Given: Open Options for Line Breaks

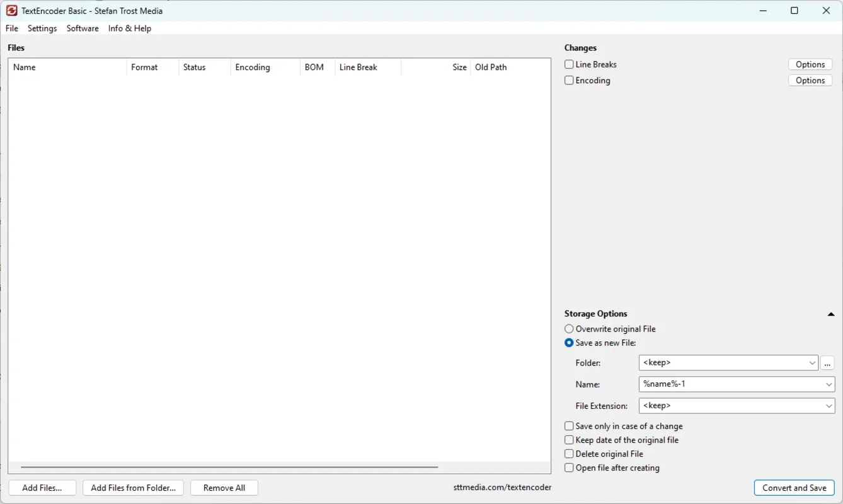Looking at the screenshot, I should click(x=810, y=64).
